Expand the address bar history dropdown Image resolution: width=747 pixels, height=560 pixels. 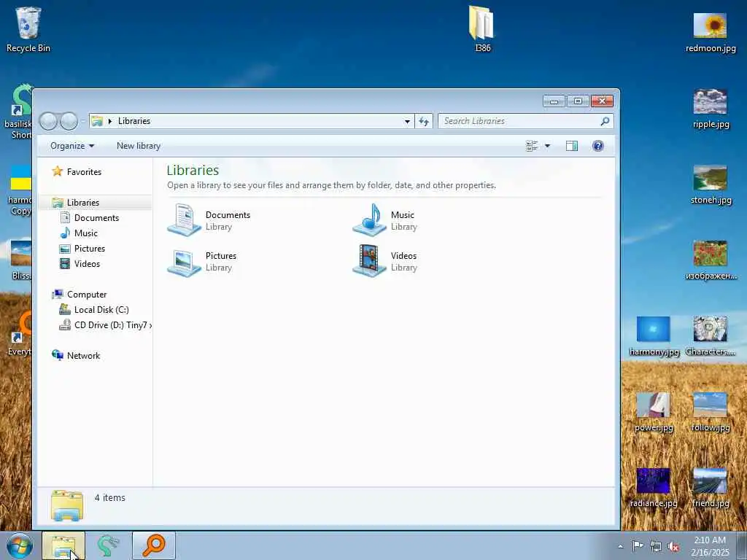click(407, 122)
